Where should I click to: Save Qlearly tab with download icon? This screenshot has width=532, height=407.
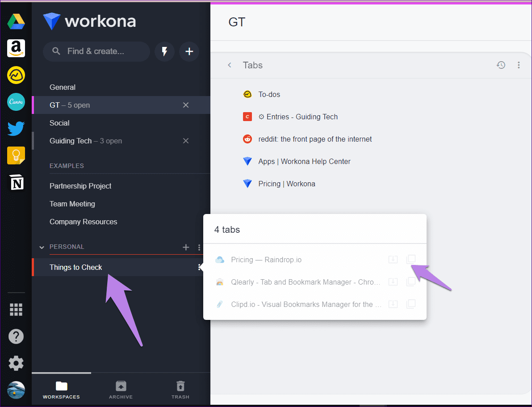393,282
